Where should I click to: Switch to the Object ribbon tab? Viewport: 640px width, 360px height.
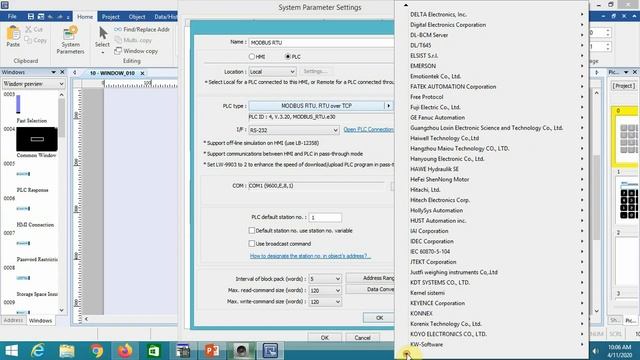click(x=137, y=17)
